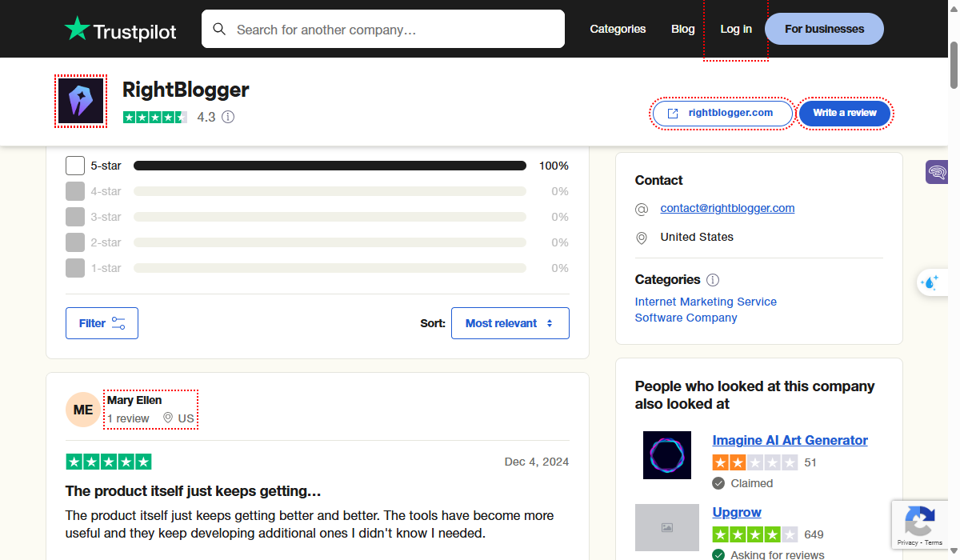Click the Categories info circle icon
This screenshot has width=960, height=560.
(713, 280)
